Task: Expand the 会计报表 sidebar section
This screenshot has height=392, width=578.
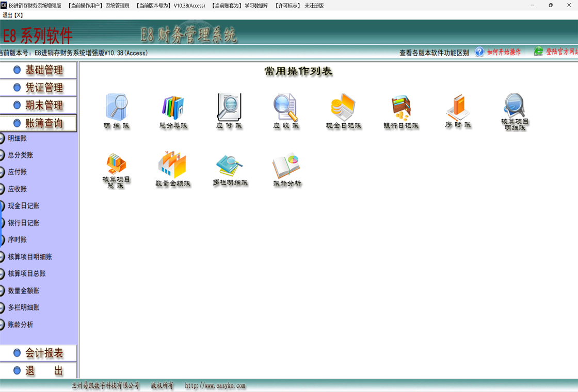Action: (x=39, y=353)
